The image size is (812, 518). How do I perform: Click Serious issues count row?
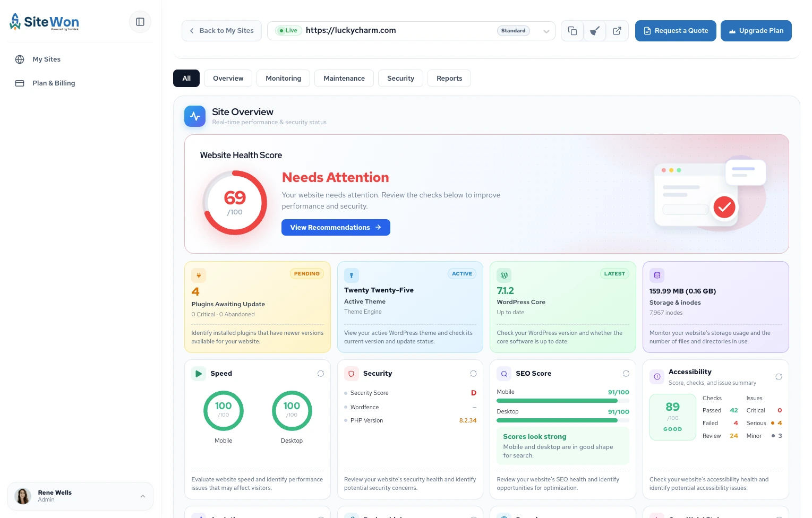coord(764,423)
